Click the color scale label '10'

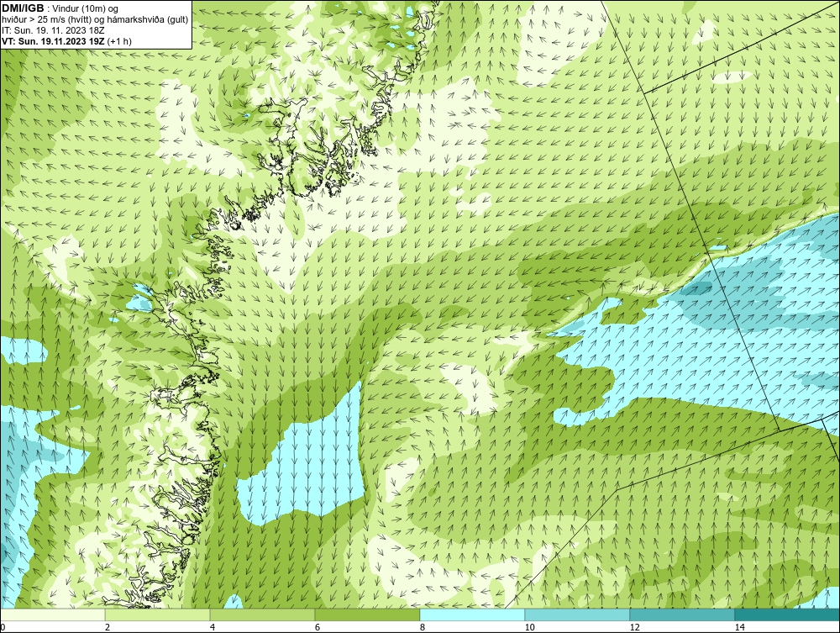click(x=530, y=627)
